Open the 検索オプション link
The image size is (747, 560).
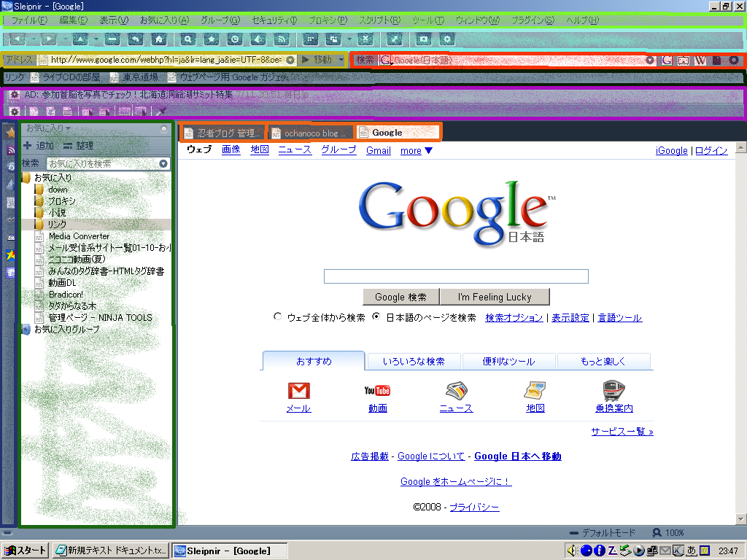click(514, 318)
